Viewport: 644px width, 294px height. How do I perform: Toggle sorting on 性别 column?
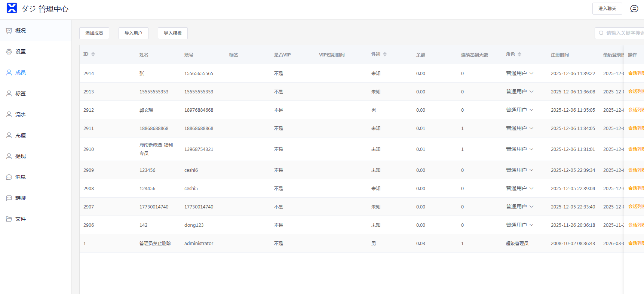tap(385, 55)
